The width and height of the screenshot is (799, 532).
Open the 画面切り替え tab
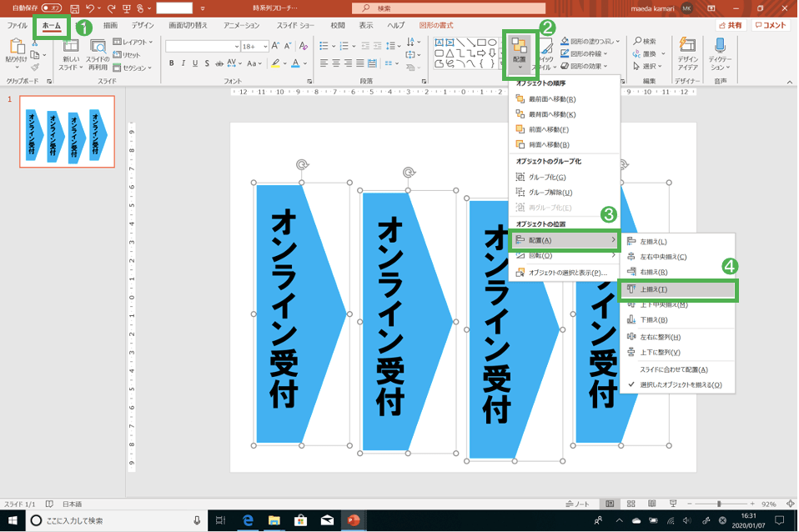click(x=188, y=26)
